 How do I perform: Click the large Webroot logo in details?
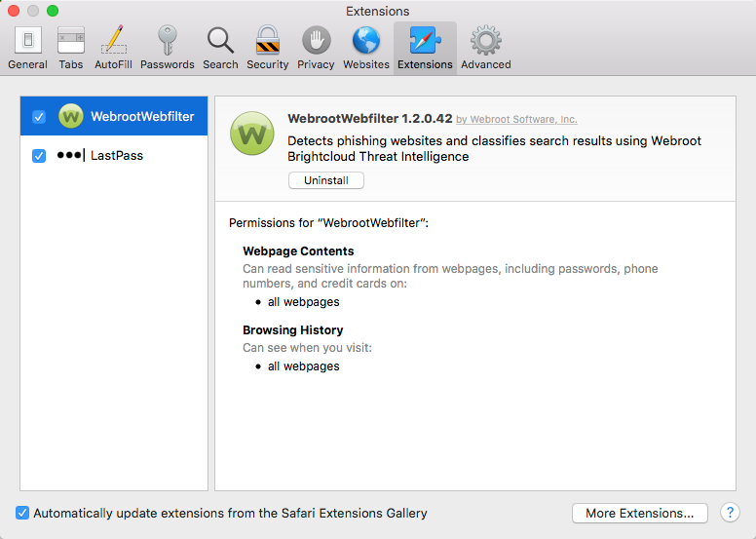pyautogui.click(x=252, y=134)
